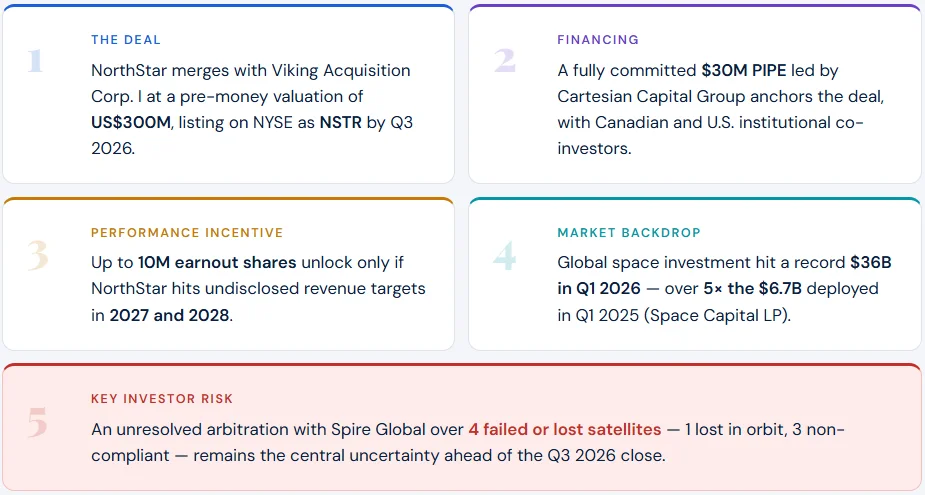The width and height of the screenshot is (925, 495).
Task: Click the bold "$30M PIPE" text
Action: click(743, 71)
